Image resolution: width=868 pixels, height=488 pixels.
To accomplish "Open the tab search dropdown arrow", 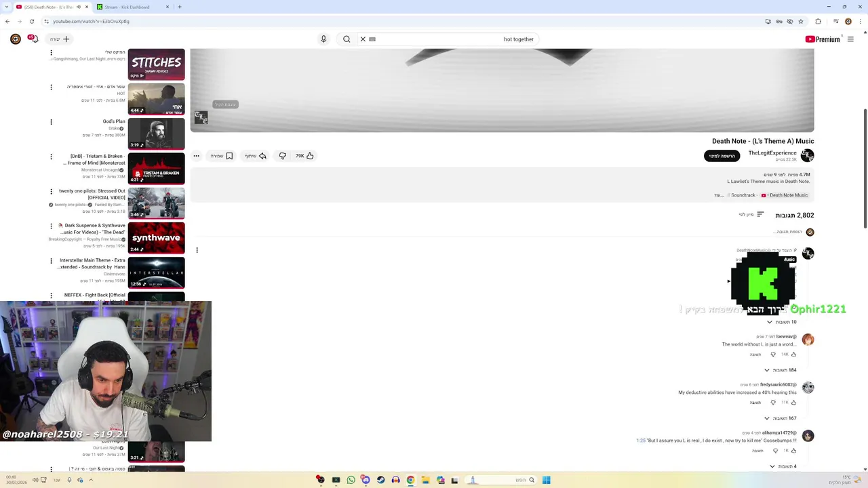I will click(x=7, y=7).
